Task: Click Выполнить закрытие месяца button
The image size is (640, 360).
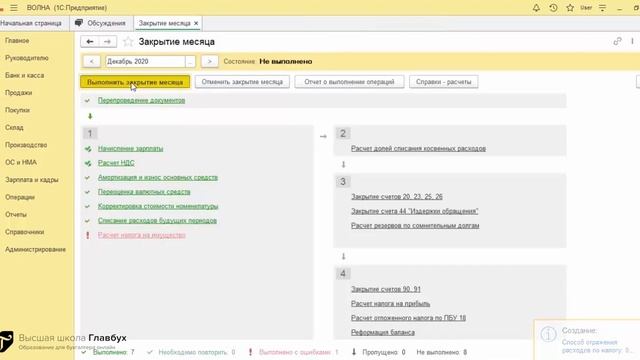Action: [x=135, y=82]
